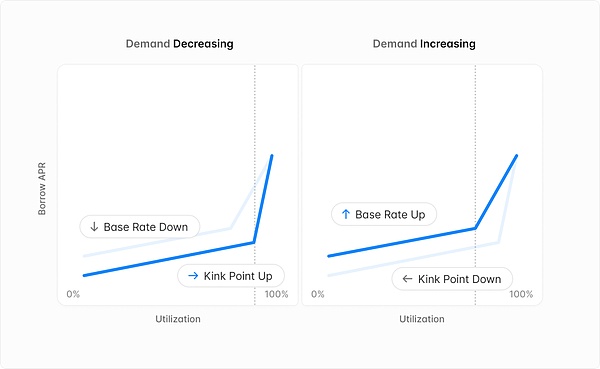This screenshot has width=600, height=369.
Task: Click the 0% label in right chart
Action: coord(317,294)
